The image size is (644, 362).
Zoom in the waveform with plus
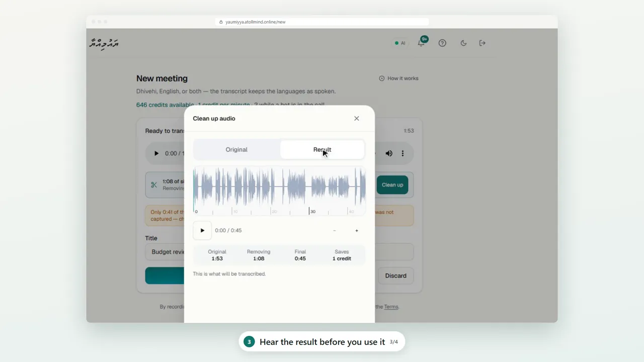[x=357, y=231]
